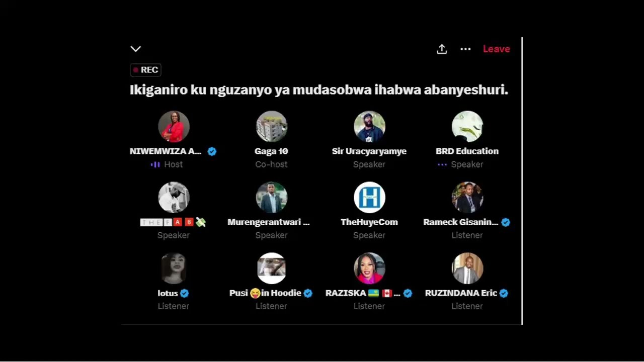Click RAZISKA verified badge
Viewport: 644px width, 362px height.
(408, 293)
